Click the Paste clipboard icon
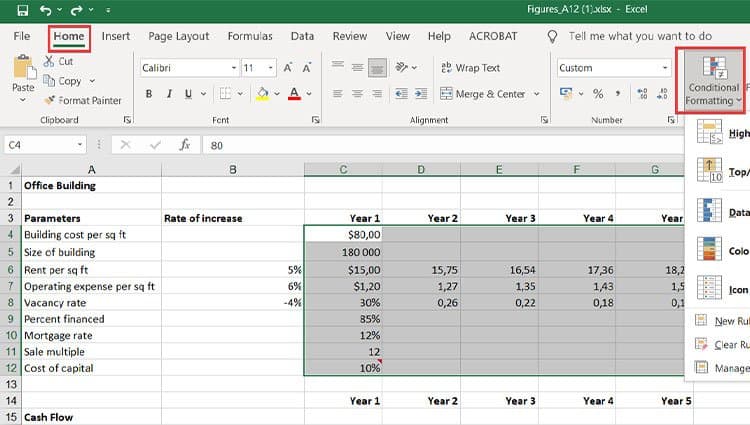The height and width of the screenshot is (425, 750). click(23, 67)
